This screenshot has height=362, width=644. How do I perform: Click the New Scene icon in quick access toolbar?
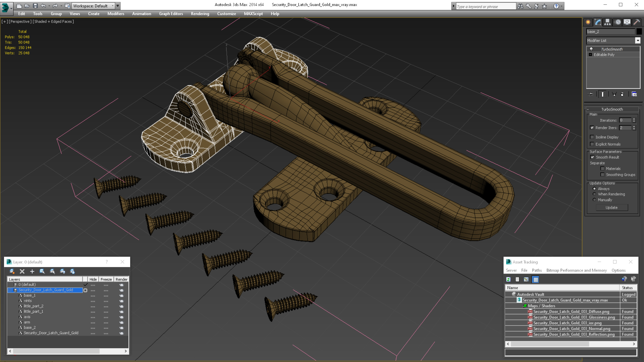pyautogui.click(x=19, y=6)
